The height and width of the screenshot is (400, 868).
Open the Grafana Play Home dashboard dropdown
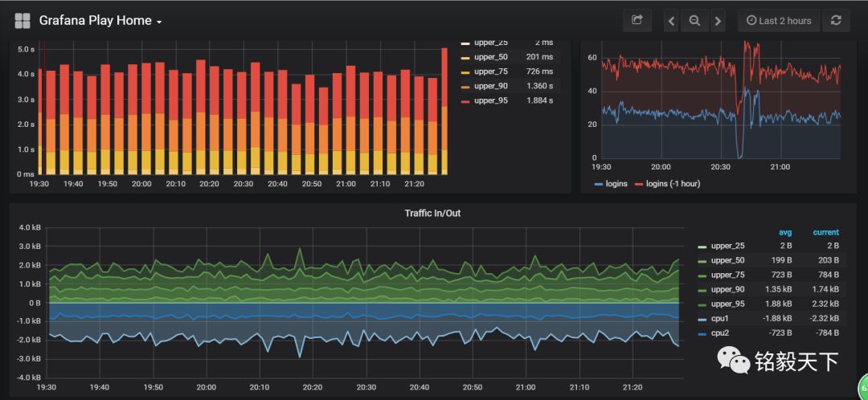click(100, 21)
